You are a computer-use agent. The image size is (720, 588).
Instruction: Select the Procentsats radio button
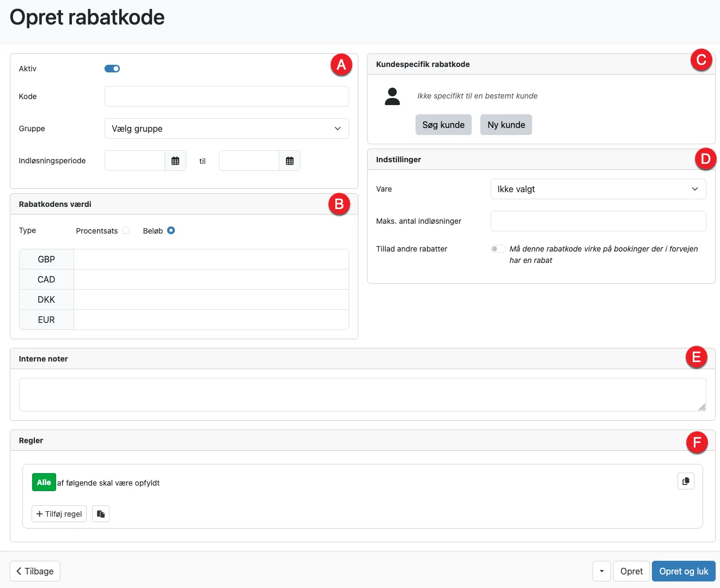pyautogui.click(x=126, y=230)
